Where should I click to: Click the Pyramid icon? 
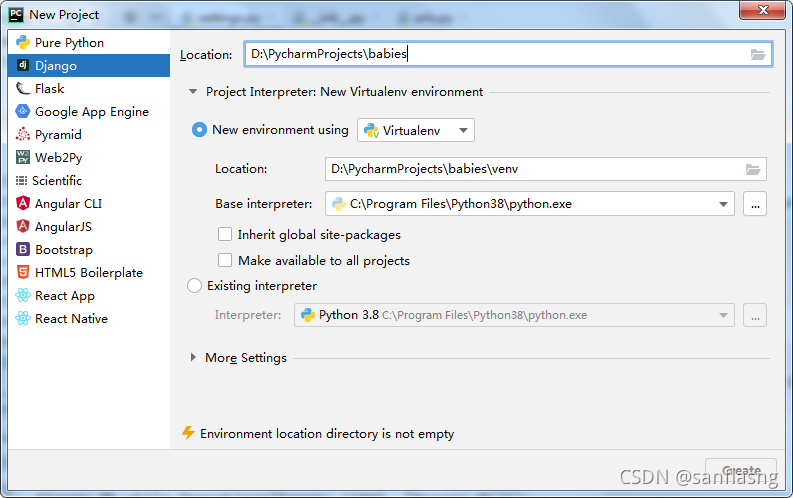(23, 134)
